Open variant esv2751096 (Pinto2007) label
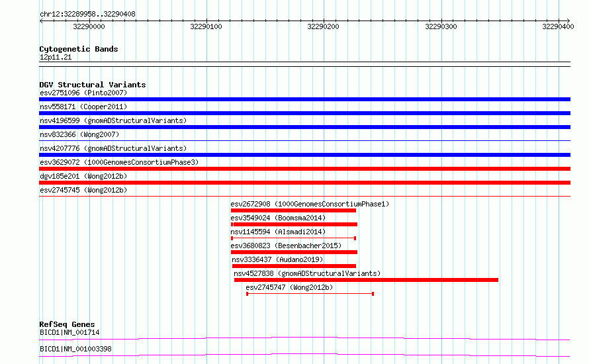The width and height of the screenshot is (589, 364). 83,93
